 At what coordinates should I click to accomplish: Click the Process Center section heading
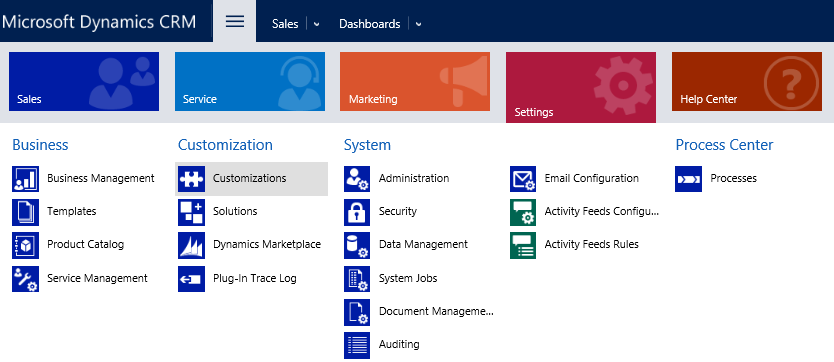click(x=724, y=145)
